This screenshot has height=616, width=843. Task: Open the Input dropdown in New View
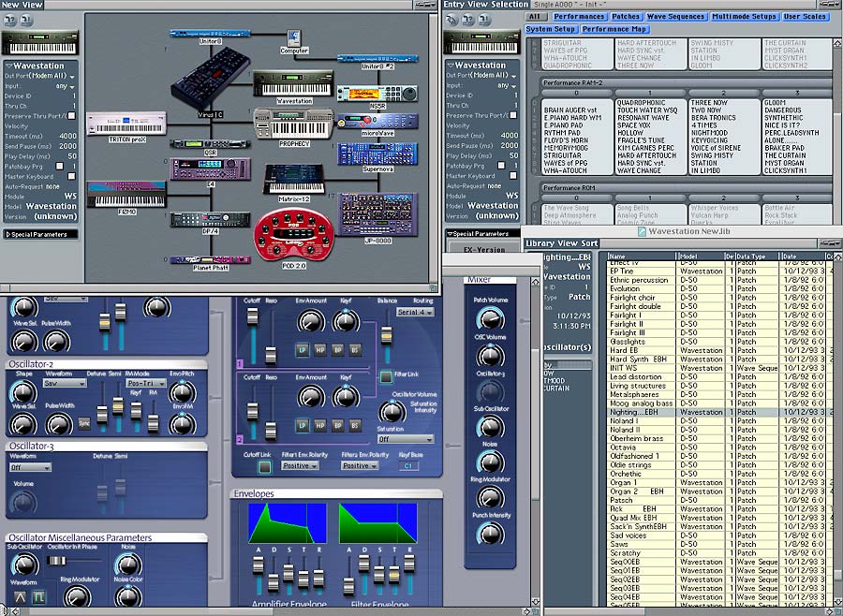tap(67, 86)
